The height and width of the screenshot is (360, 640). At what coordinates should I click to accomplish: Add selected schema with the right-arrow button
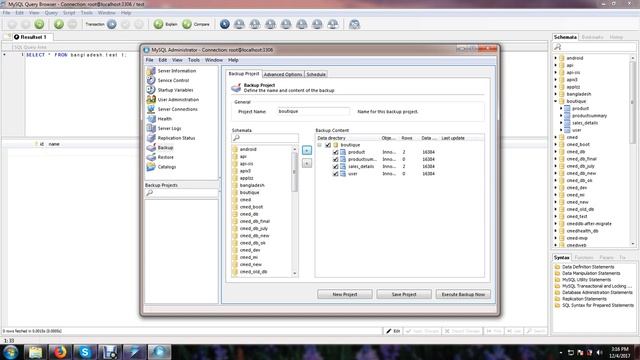point(307,151)
